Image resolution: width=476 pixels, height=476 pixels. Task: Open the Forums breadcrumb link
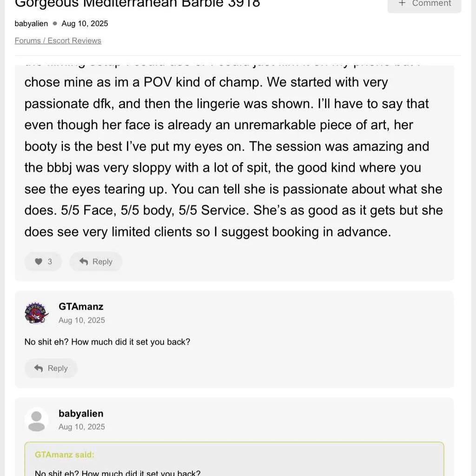pos(28,40)
